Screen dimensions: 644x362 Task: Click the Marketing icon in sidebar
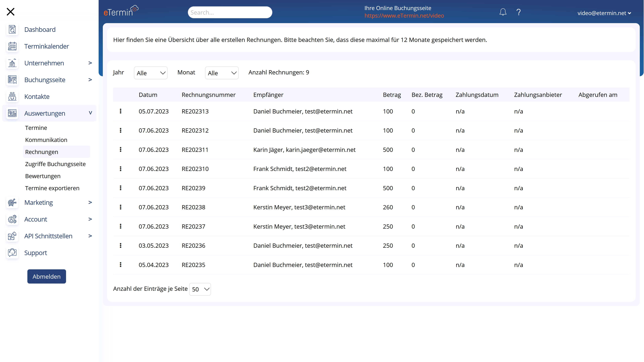tap(12, 202)
